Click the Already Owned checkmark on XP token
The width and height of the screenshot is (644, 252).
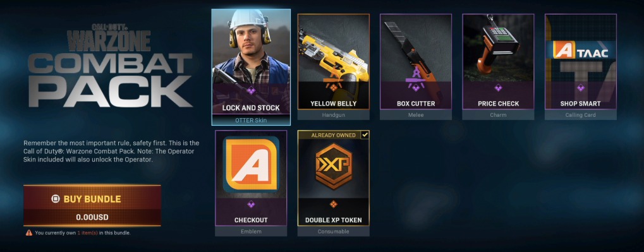364,135
